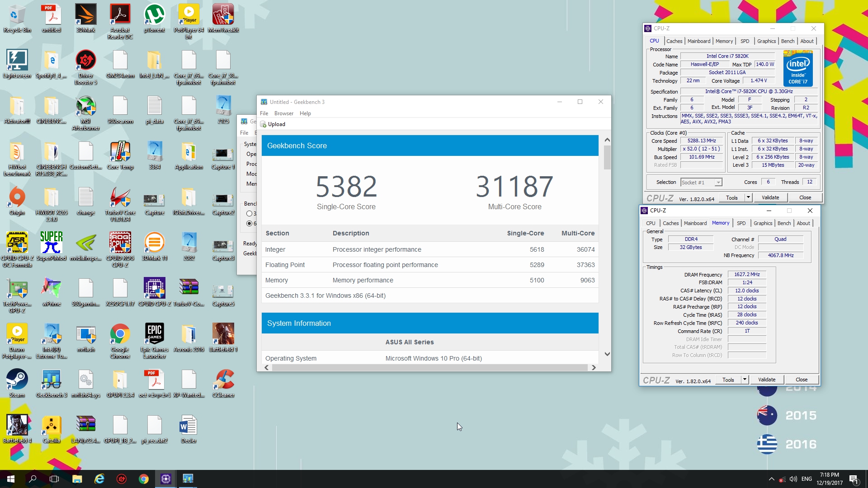Click Validate in the lower CPU-Z window
Screen dimensions: 868x488
pos(767,380)
